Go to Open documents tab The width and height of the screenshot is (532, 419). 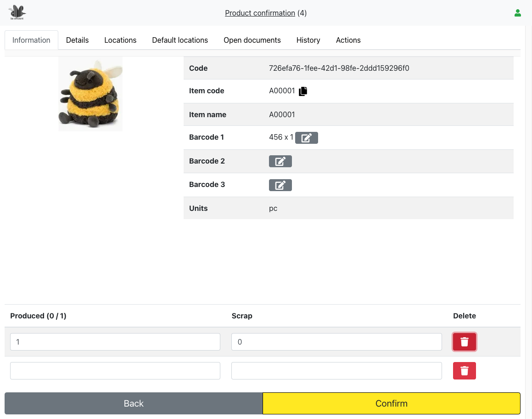tap(252, 40)
